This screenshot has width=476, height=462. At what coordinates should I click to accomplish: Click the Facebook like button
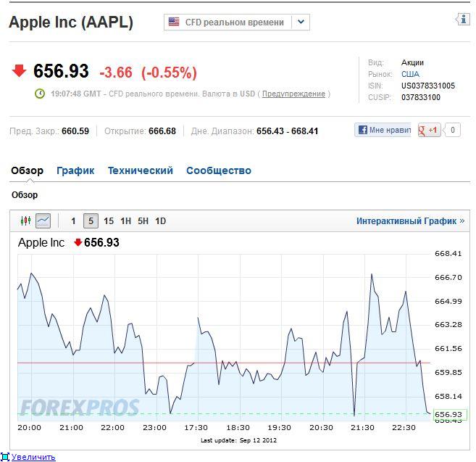(x=383, y=131)
